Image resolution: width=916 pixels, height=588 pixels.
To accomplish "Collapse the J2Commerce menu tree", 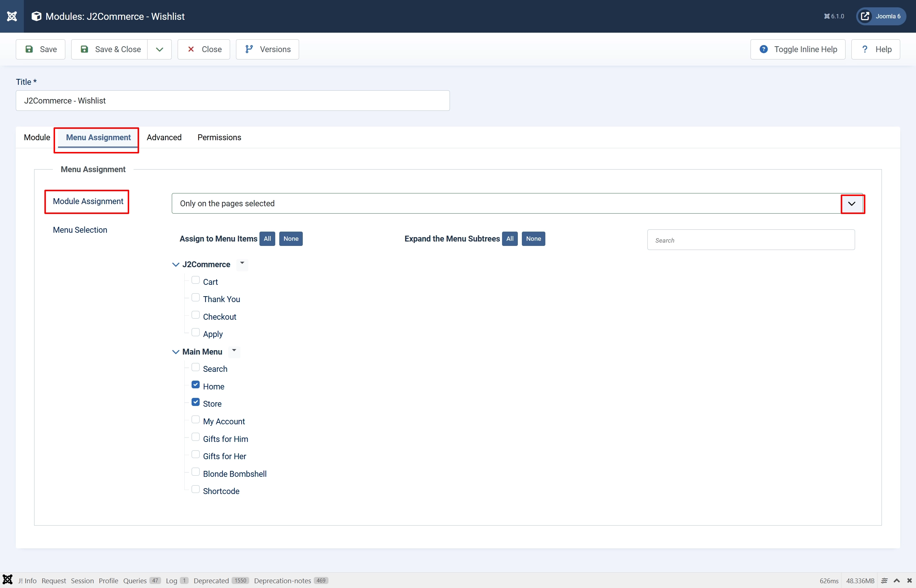I will (x=175, y=265).
